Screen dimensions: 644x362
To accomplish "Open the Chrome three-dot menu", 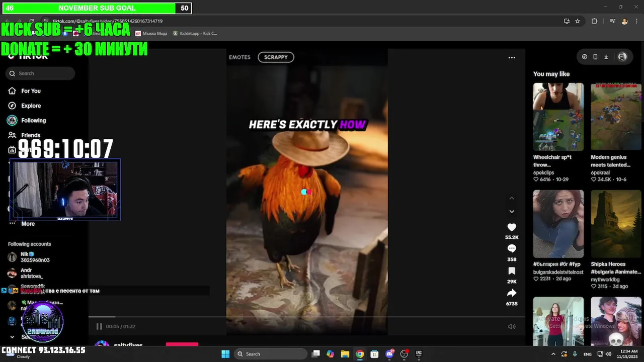I will pos(636,21).
